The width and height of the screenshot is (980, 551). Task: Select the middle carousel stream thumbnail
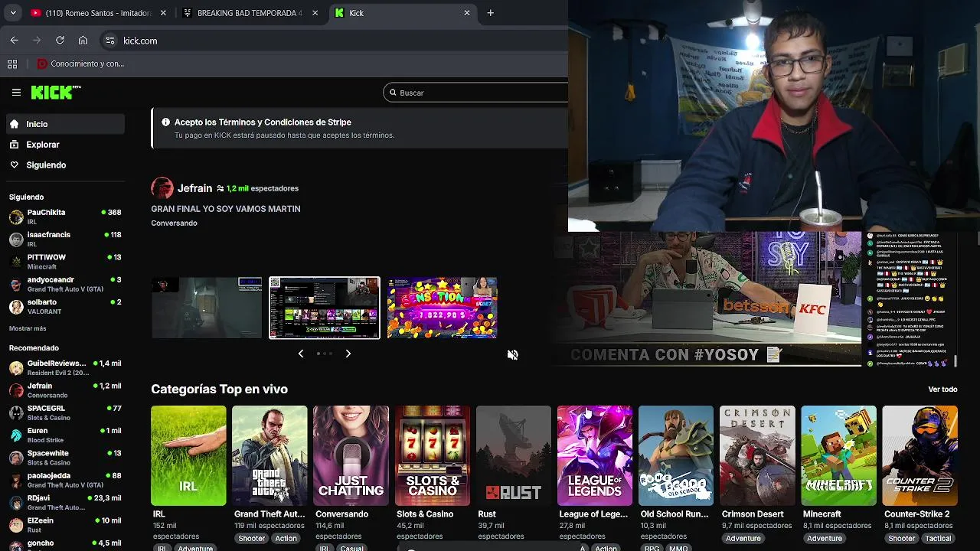pos(325,308)
